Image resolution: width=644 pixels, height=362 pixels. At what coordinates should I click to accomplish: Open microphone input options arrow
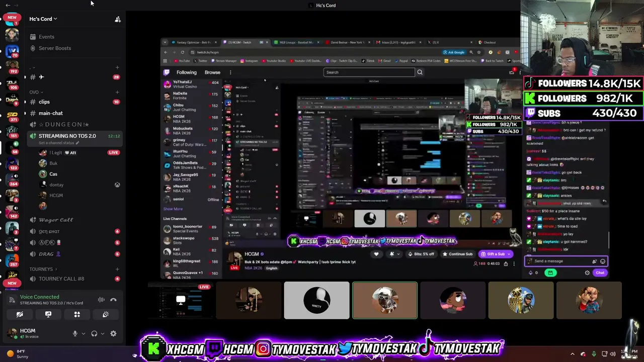tap(84, 333)
